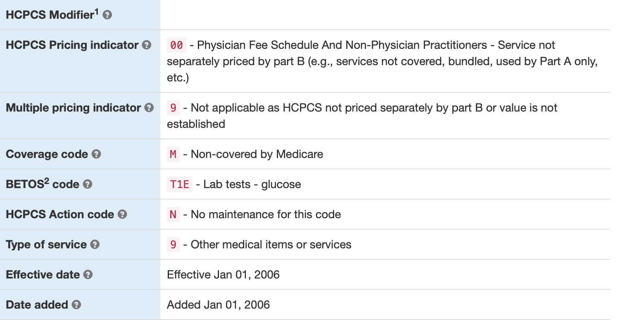Click question mark beside Multiple pricing indicator
The width and height of the screenshot is (644, 320).
pos(149,108)
